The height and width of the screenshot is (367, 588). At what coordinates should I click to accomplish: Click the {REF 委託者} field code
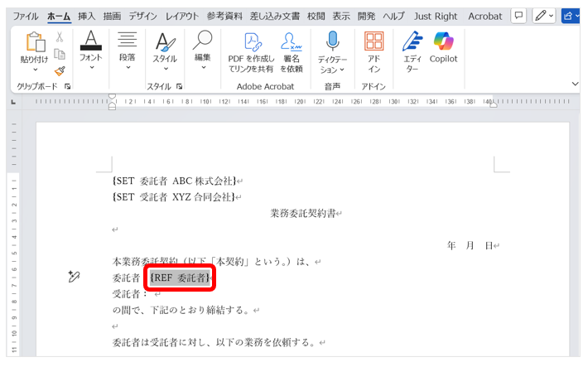click(x=180, y=278)
